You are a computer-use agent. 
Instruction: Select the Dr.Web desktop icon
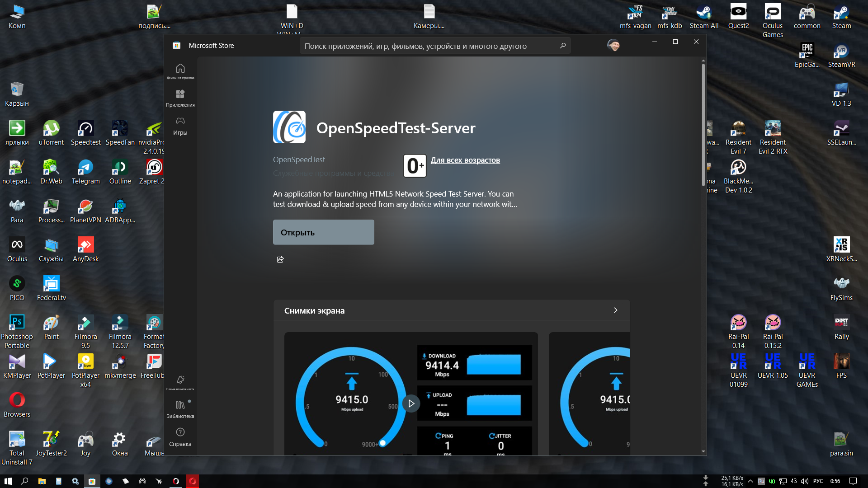point(51,172)
